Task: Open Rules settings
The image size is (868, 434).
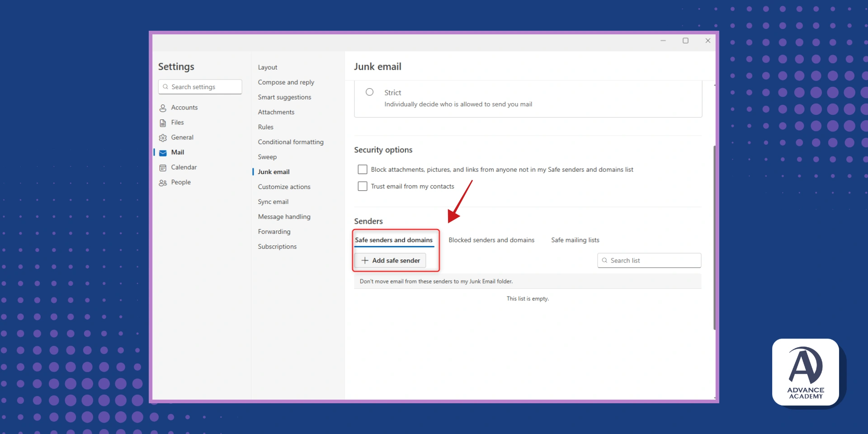Action: pyautogui.click(x=266, y=127)
